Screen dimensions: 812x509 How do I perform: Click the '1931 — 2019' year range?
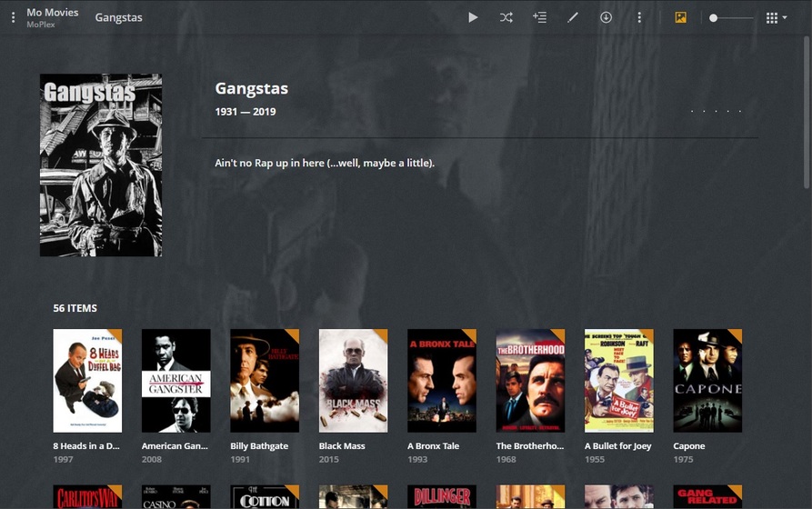pos(245,111)
